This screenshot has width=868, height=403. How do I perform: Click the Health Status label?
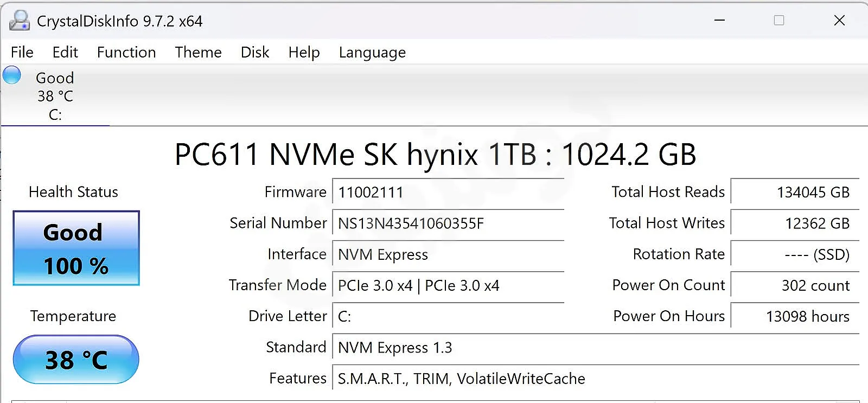coord(73,191)
